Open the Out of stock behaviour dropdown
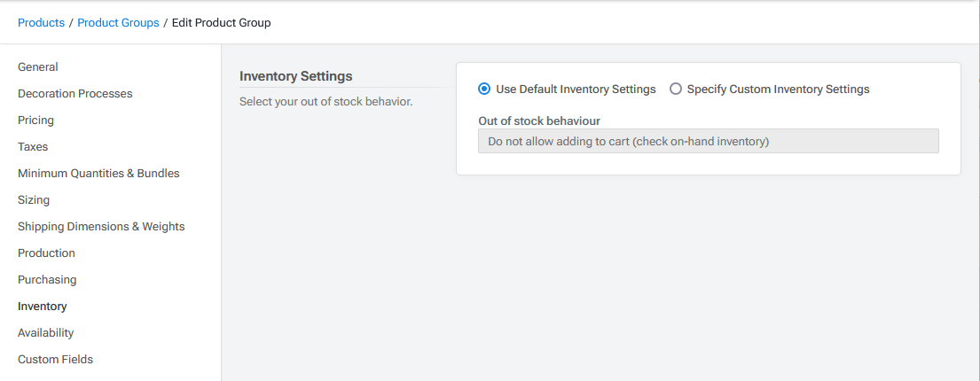 coord(708,141)
